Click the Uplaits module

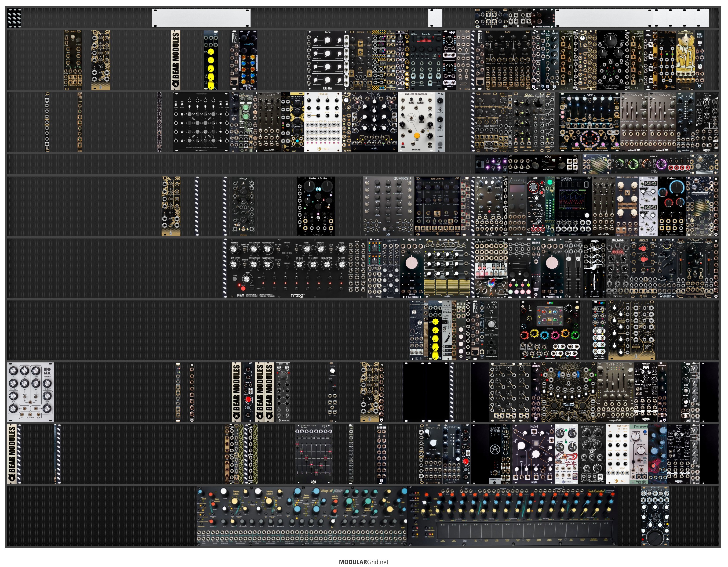click(685, 122)
